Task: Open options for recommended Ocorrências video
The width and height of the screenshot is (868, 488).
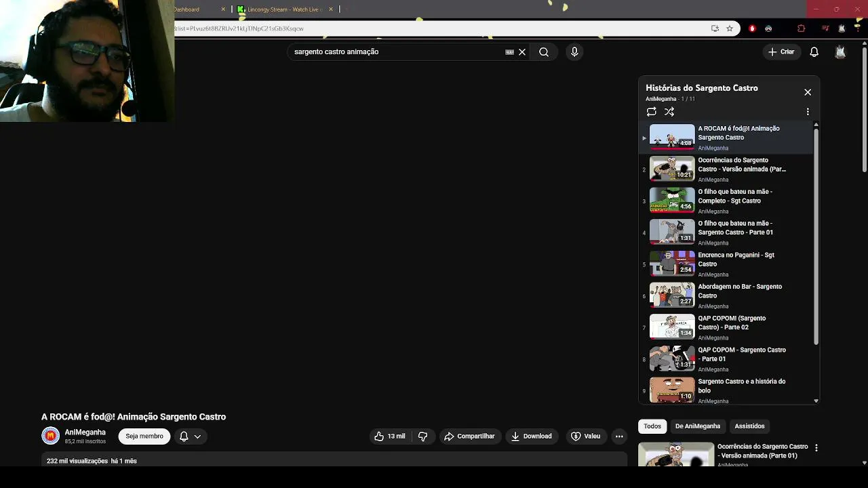Action: coord(816,448)
